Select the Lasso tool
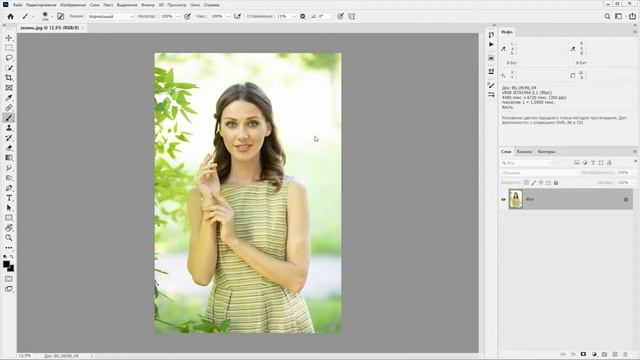This screenshot has height=360, width=640. [9, 58]
